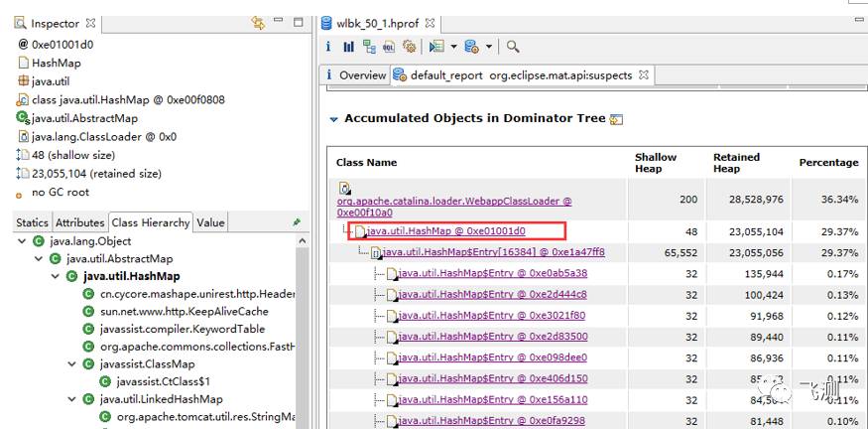Switch to the Attributes tab
Image resolution: width=868 pixels, height=429 pixels.
[x=79, y=223]
